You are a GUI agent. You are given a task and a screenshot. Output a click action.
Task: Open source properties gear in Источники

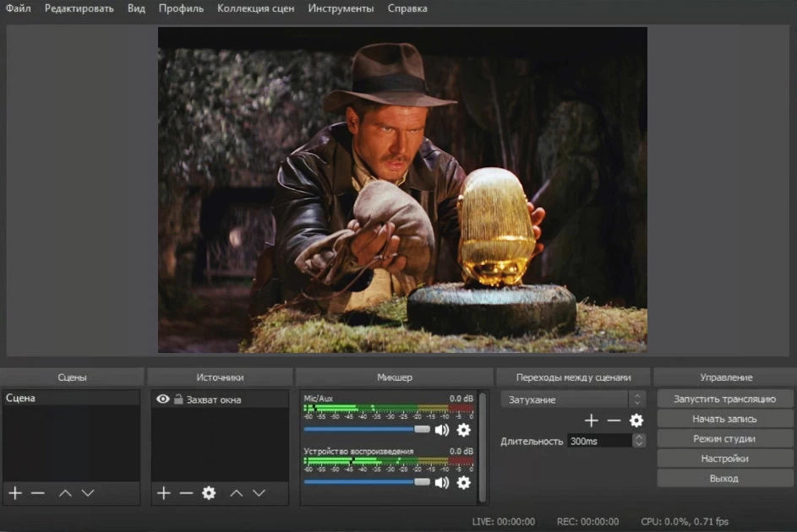pyautogui.click(x=209, y=493)
